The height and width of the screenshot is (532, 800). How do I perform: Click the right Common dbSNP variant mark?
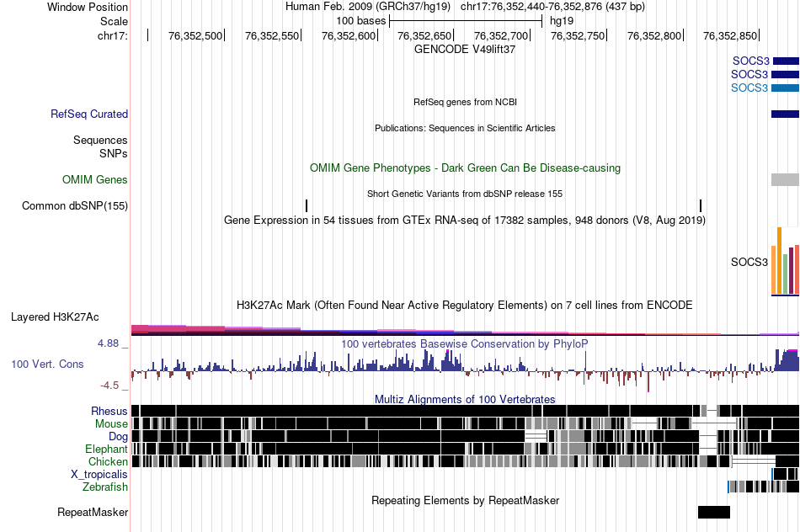tap(701, 205)
